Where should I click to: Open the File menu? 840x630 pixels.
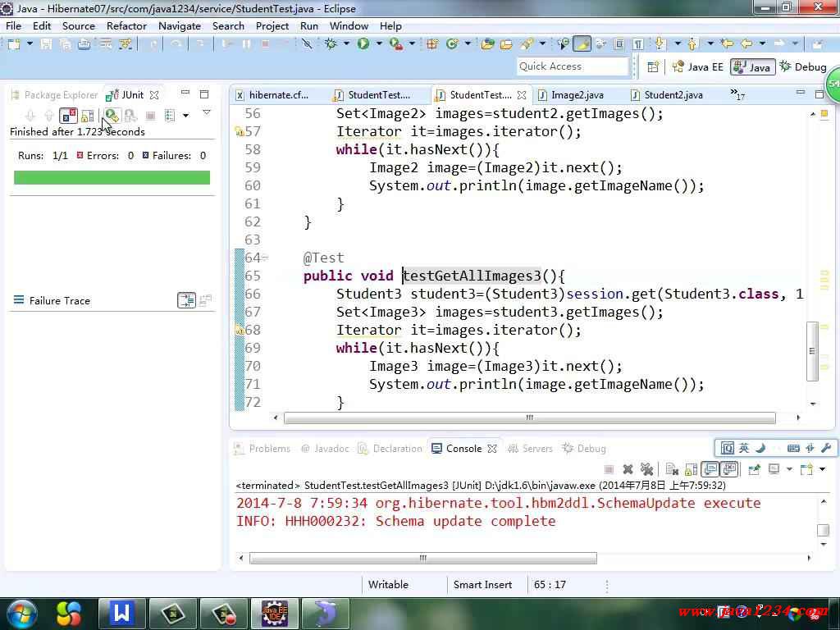click(x=13, y=25)
